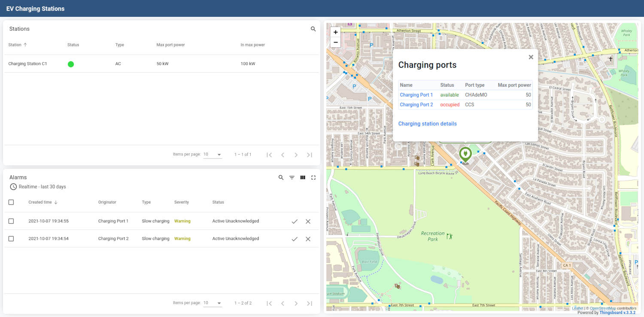Close the Charging ports popup
The image size is (644, 317).
tap(531, 57)
